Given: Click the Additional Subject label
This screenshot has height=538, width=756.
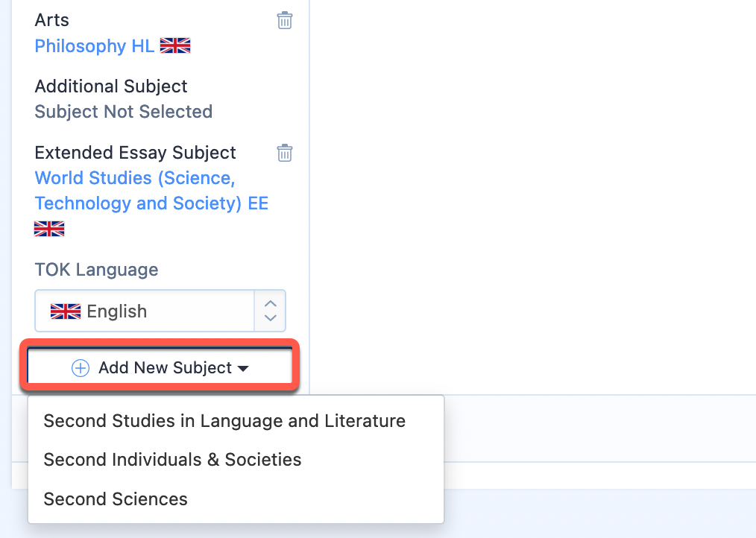Looking at the screenshot, I should [x=111, y=86].
